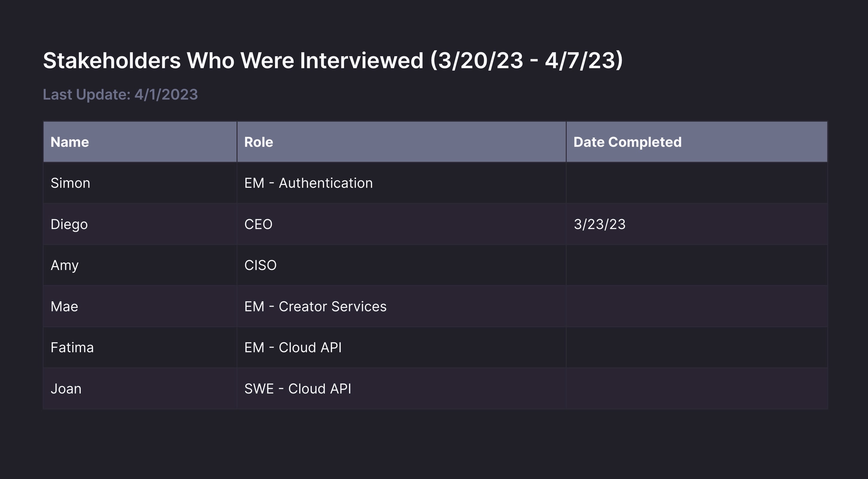Click the 3/23/23 date cell
Viewport: 868px width, 479px height.
(697, 224)
